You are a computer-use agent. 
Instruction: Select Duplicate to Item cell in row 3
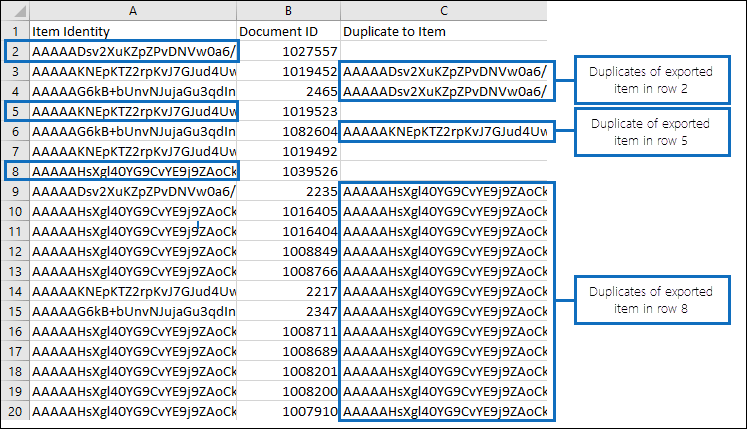tap(444, 72)
